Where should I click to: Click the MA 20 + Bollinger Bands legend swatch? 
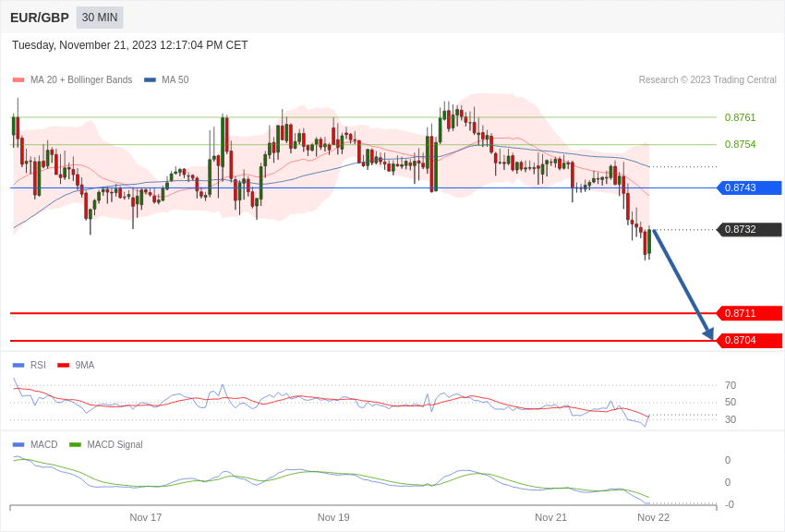pos(18,80)
